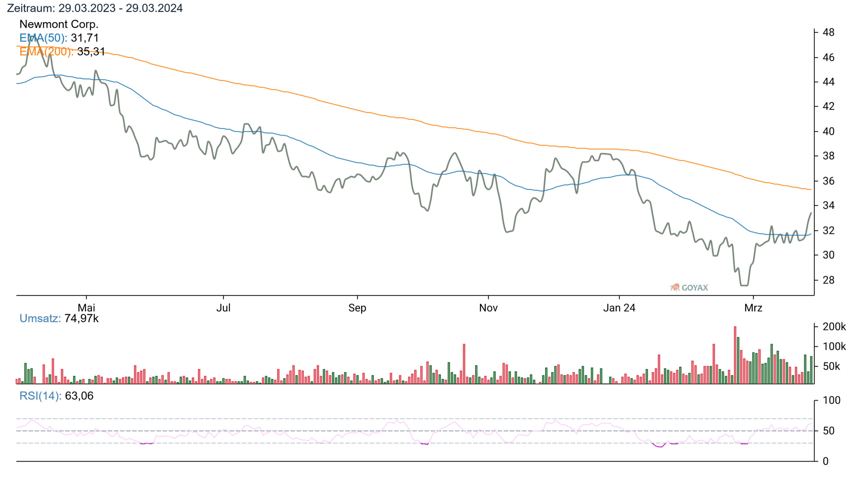Screen dimensions: 868x485
Task: Click the 32 price axis tick
Action: (829, 230)
